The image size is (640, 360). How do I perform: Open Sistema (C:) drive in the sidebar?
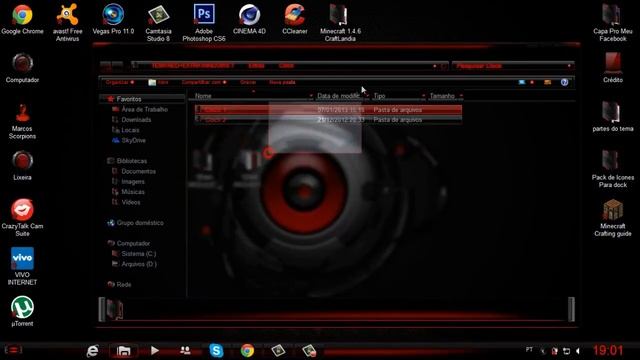pyautogui.click(x=134, y=253)
